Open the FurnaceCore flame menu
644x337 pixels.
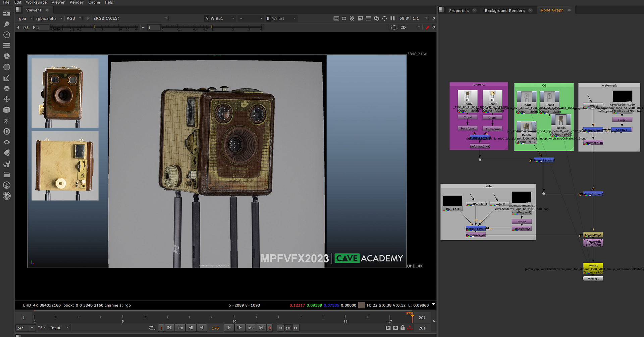[x=7, y=185]
